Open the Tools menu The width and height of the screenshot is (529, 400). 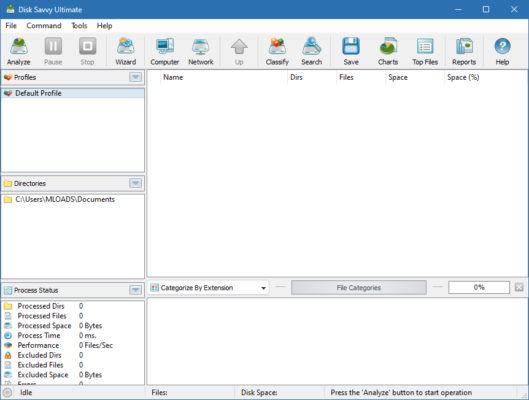79,26
